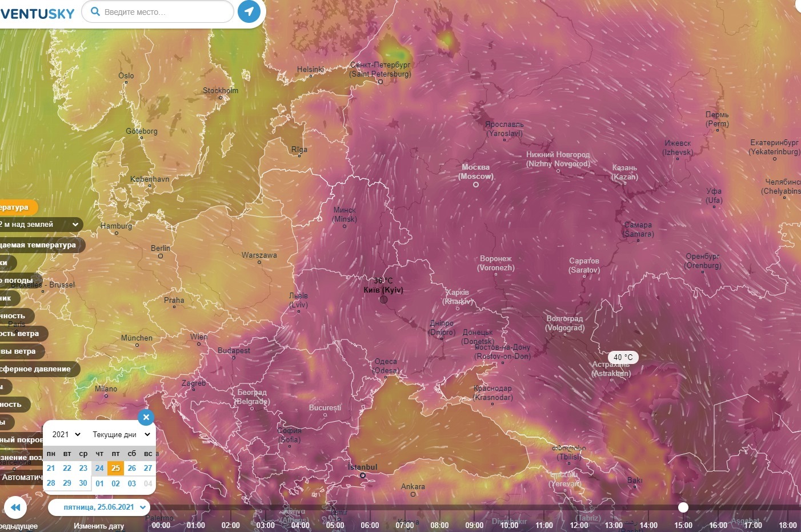This screenshot has width=801, height=532.
Task: Expand the 'Текущие дни' dropdown
Action: (121, 434)
